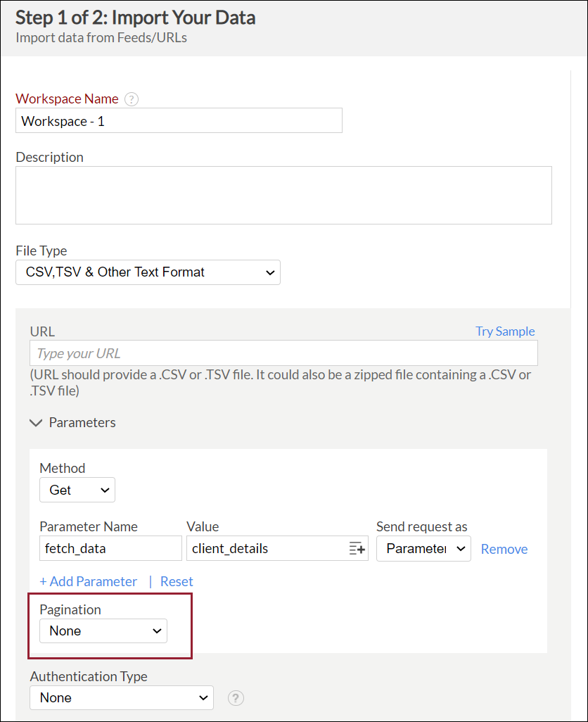Click the Parameter Name field with fetch_data
Viewport: 588px width, 722px height.
(x=110, y=549)
